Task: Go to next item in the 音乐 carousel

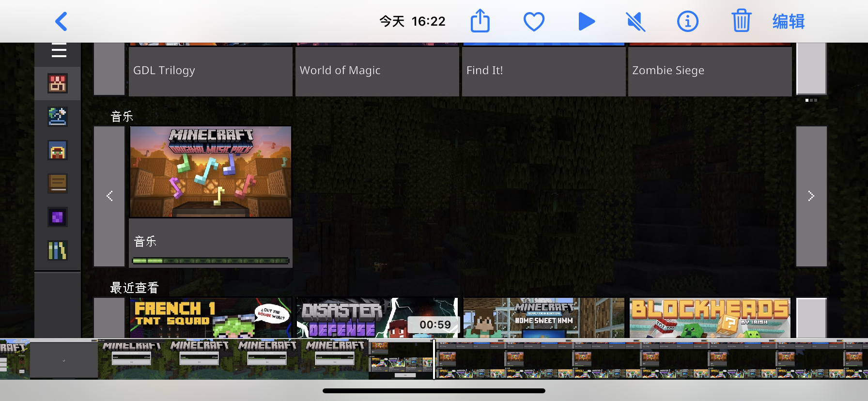Action: pos(811,196)
